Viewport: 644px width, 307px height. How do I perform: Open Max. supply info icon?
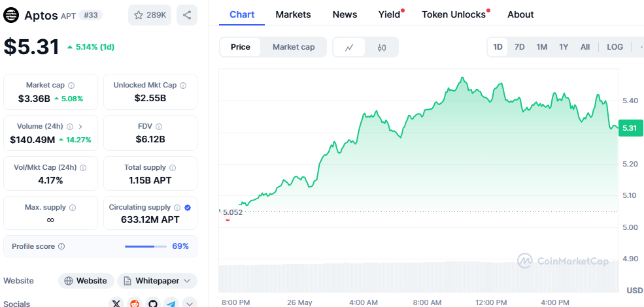coord(73,208)
